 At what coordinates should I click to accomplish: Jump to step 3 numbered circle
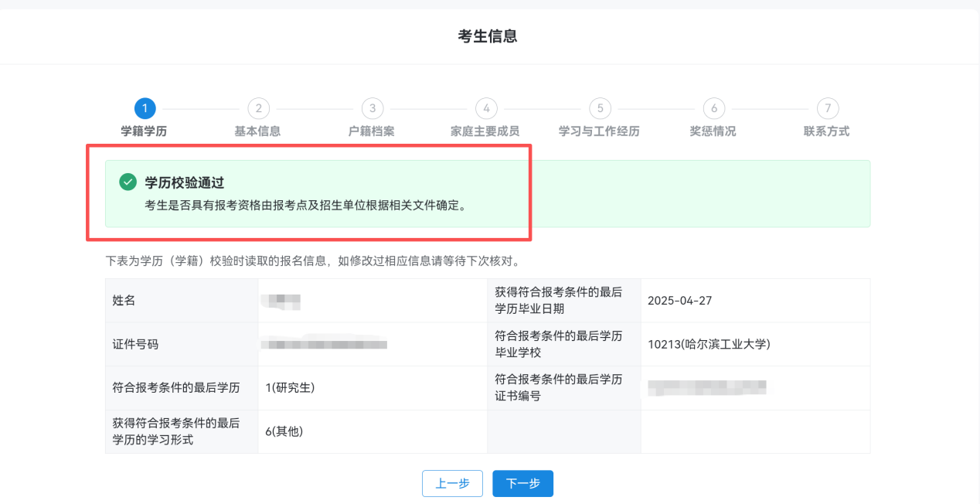(373, 109)
